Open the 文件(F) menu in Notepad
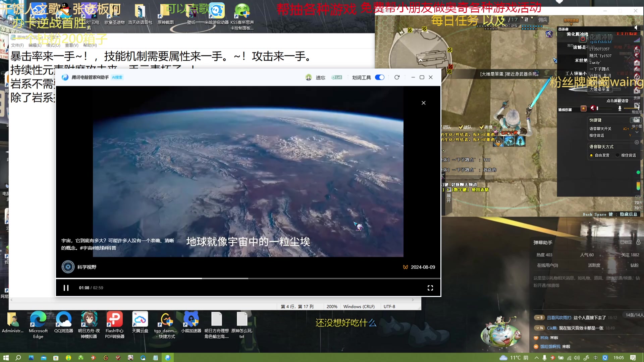The image size is (644, 362). [x=17, y=45]
